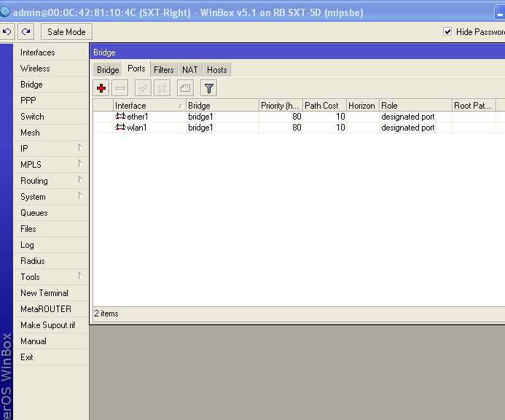Launch New Terminal from the sidebar

(x=51, y=293)
